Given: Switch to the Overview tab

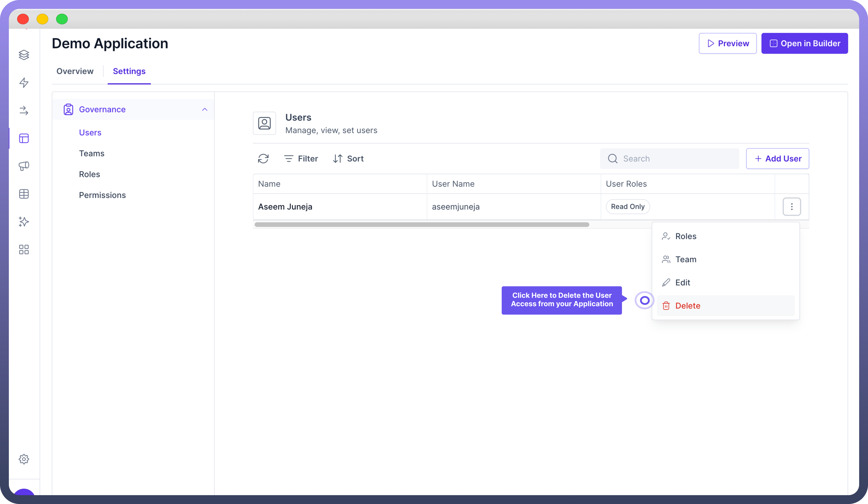Looking at the screenshot, I should [75, 71].
